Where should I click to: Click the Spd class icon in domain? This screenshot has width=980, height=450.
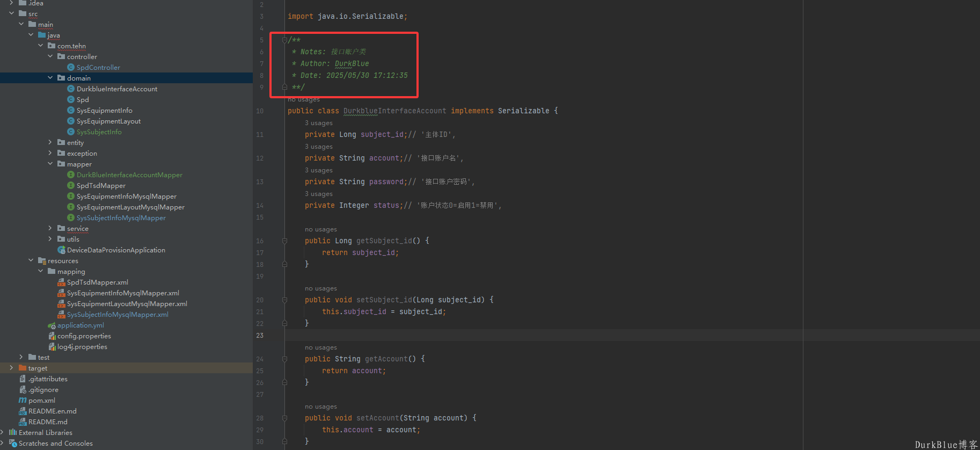70,99
